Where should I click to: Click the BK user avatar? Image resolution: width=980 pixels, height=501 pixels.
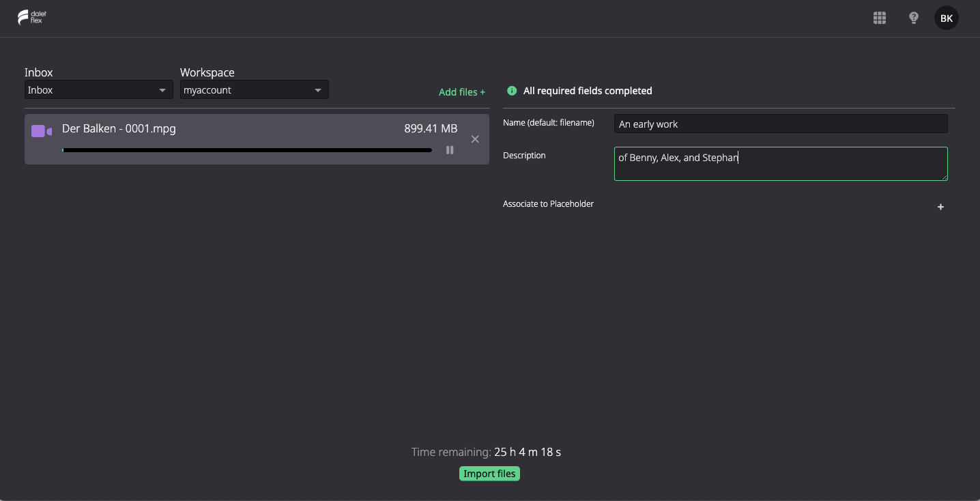(x=946, y=18)
